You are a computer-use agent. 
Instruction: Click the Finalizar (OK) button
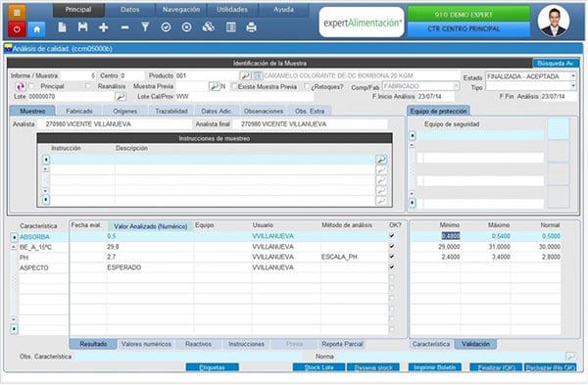496,367
